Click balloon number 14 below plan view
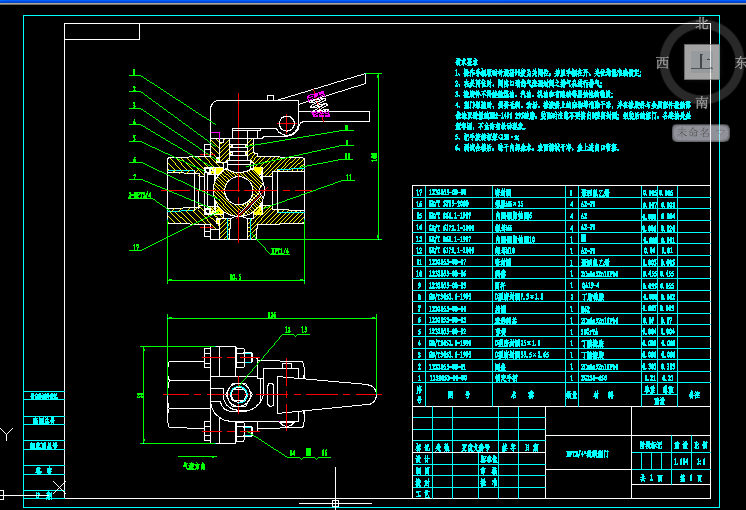This screenshot has height=510, width=746. (x=292, y=453)
